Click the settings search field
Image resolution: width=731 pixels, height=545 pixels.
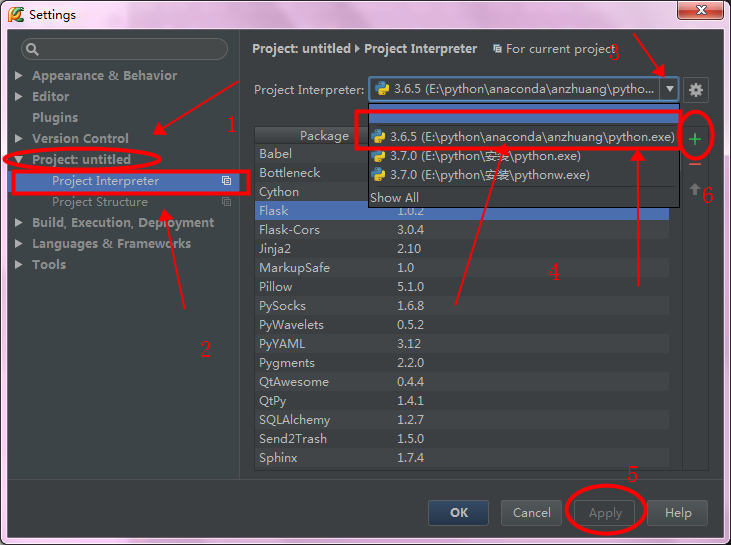coord(124,49)
